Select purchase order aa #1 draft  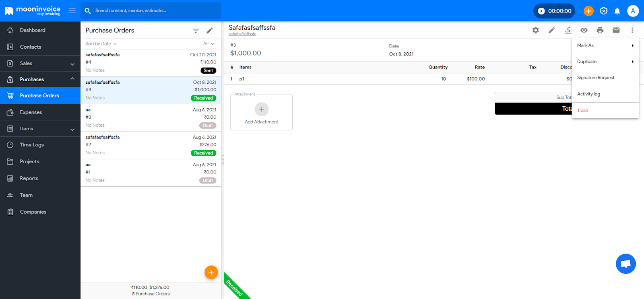151,173
